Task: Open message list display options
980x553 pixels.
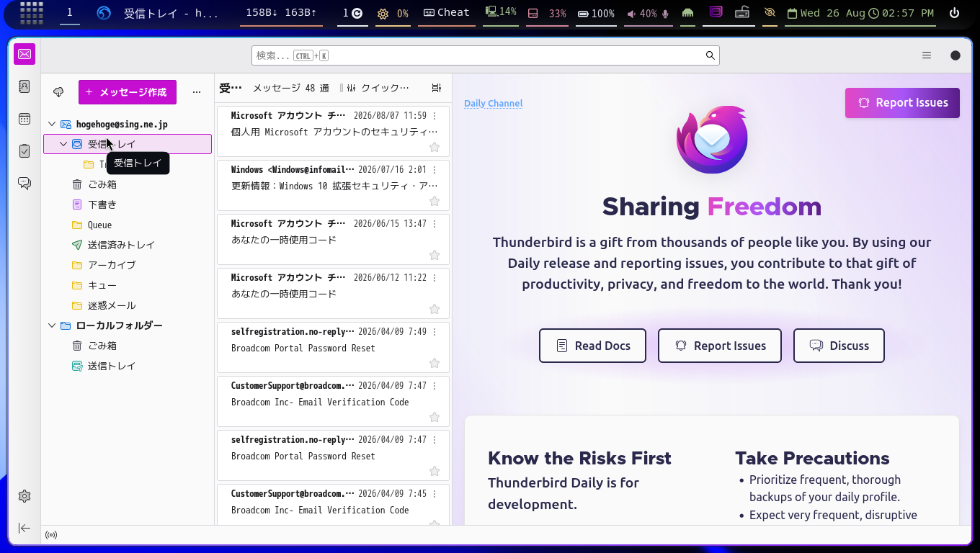Action: pos(436,88)
